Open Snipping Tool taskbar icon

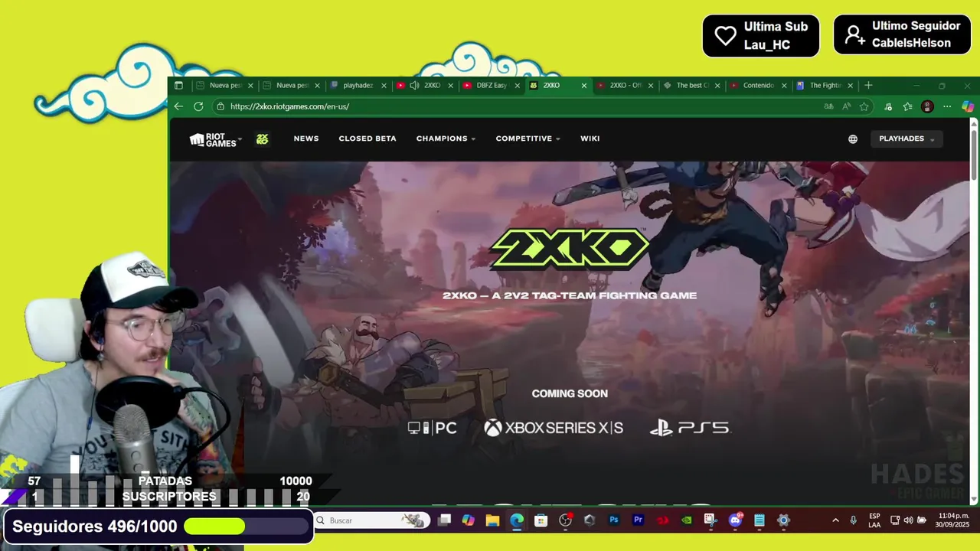coord(710,520)
